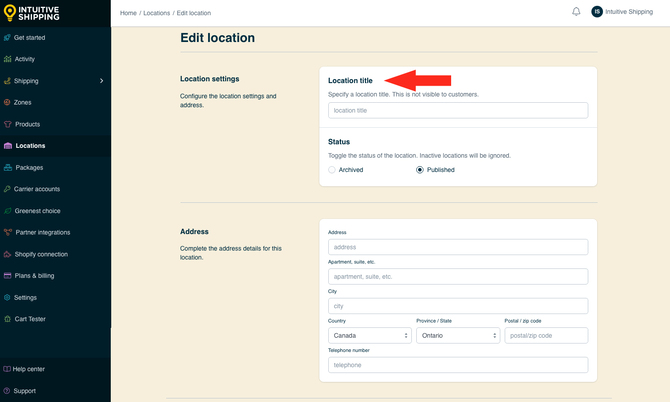This screenshot has width=670, height=402.
Task: Click the telephone number field
Action: 458,365
